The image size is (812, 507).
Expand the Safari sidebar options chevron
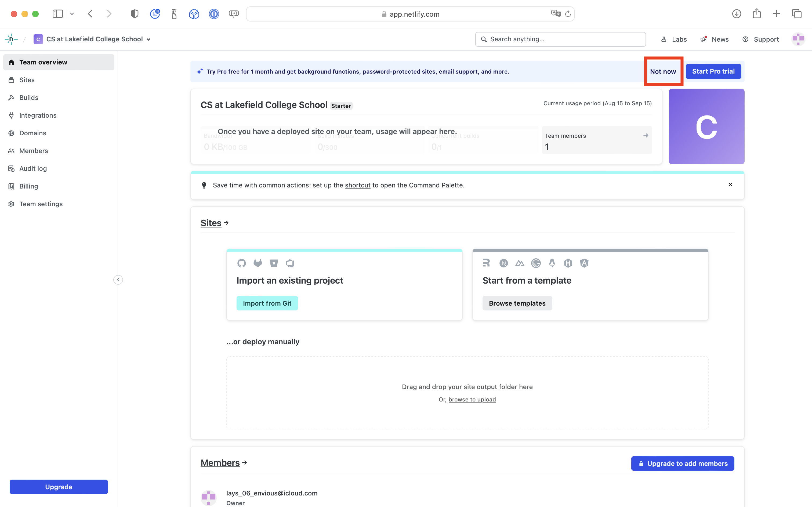click(x=72, y=14)
